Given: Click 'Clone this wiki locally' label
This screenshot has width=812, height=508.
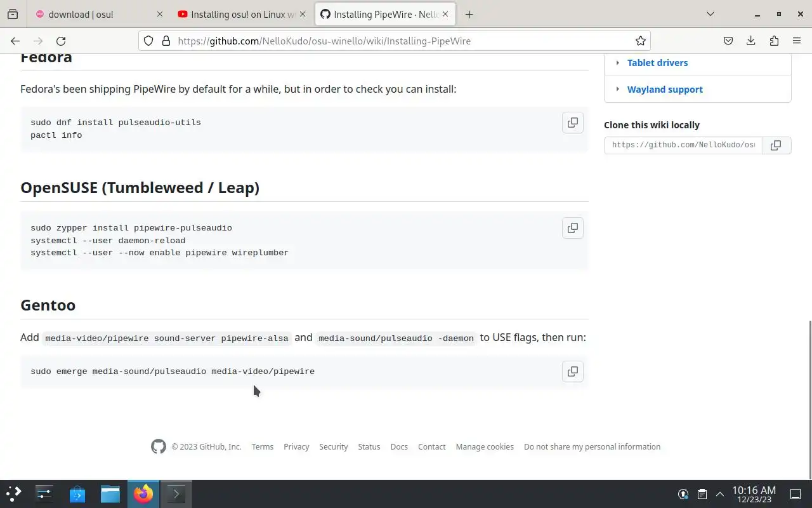Looking at the screenshot, I should pos(652,125).
